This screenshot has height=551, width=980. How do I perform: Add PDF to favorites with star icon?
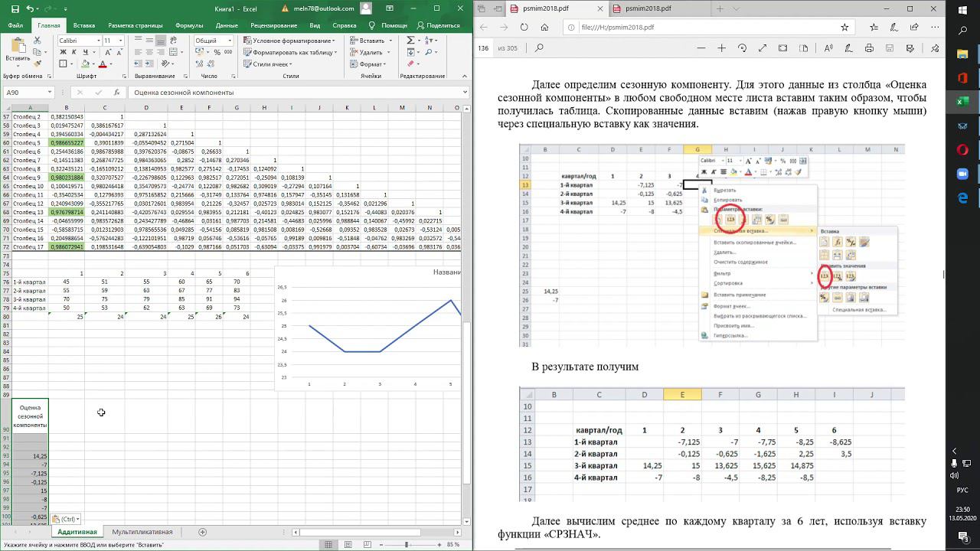coord(844,27)
